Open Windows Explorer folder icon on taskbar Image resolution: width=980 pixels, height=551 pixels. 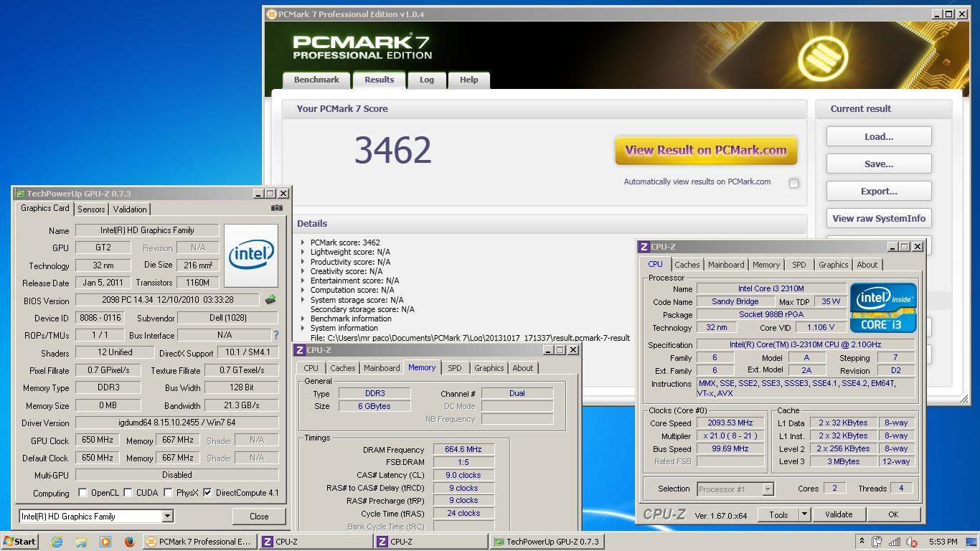[81, 542]
